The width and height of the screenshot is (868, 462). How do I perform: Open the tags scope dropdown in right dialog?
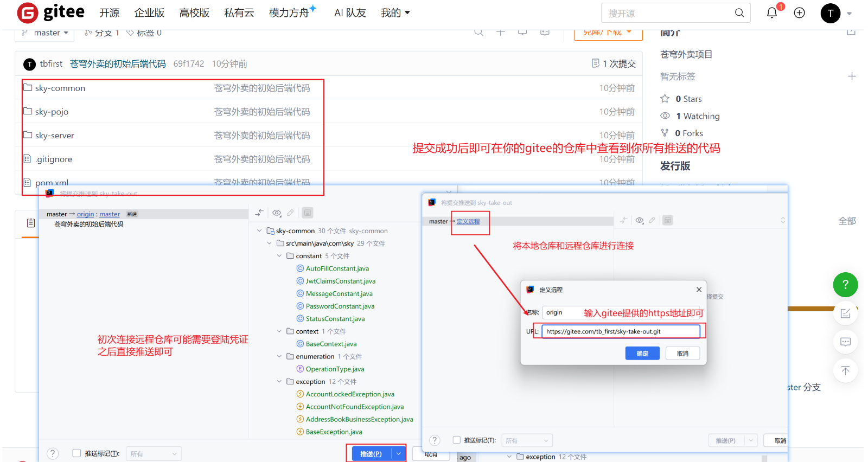(527, 440)
